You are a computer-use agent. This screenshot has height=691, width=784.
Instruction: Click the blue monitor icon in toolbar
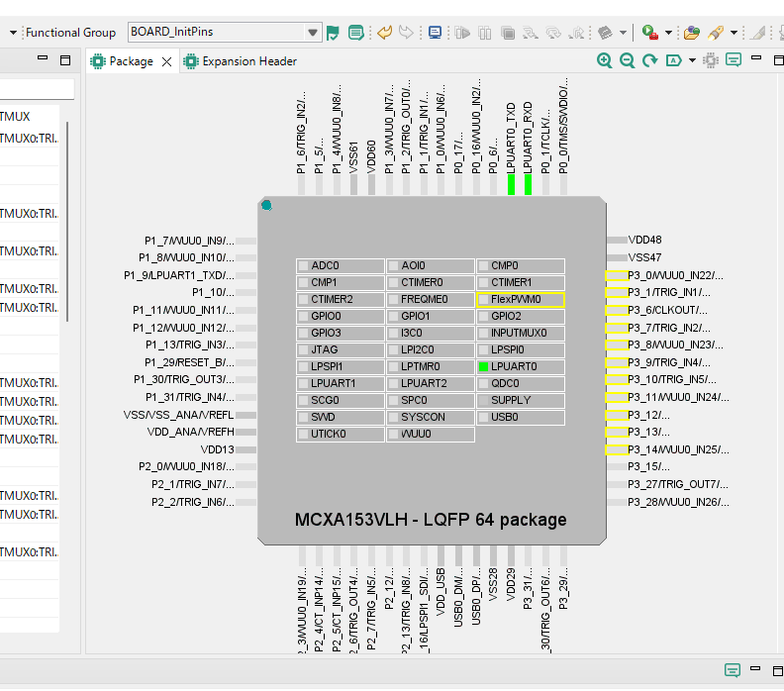(x=435, y=33)
